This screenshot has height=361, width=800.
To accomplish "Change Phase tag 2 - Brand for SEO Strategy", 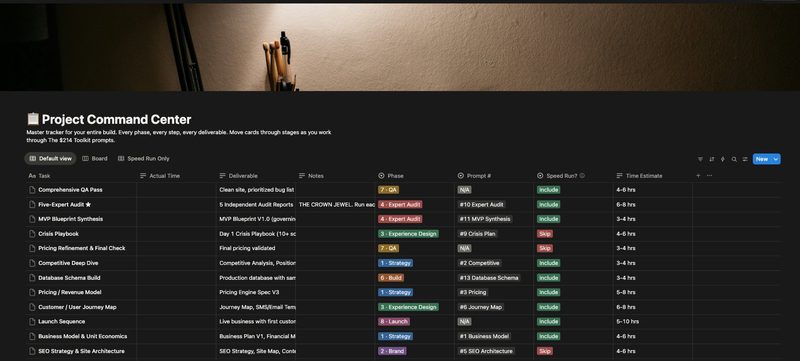I will 392,351.
